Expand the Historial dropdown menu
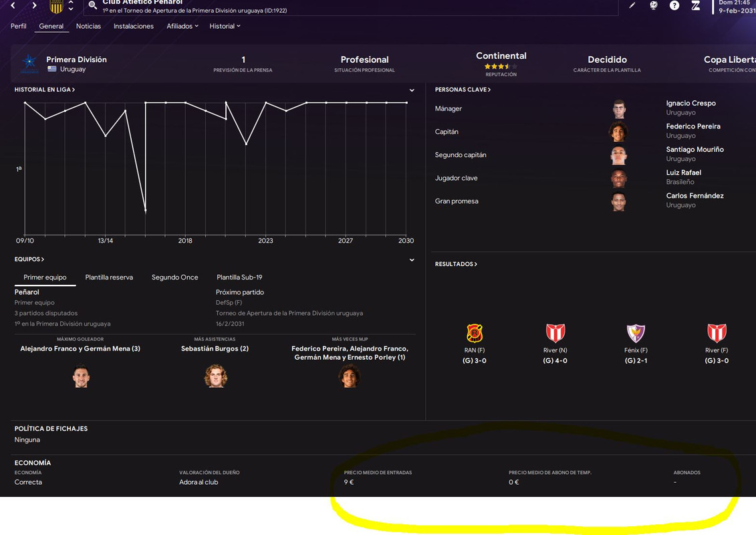Screen dimensions: 756x535 tap(225, 26)
